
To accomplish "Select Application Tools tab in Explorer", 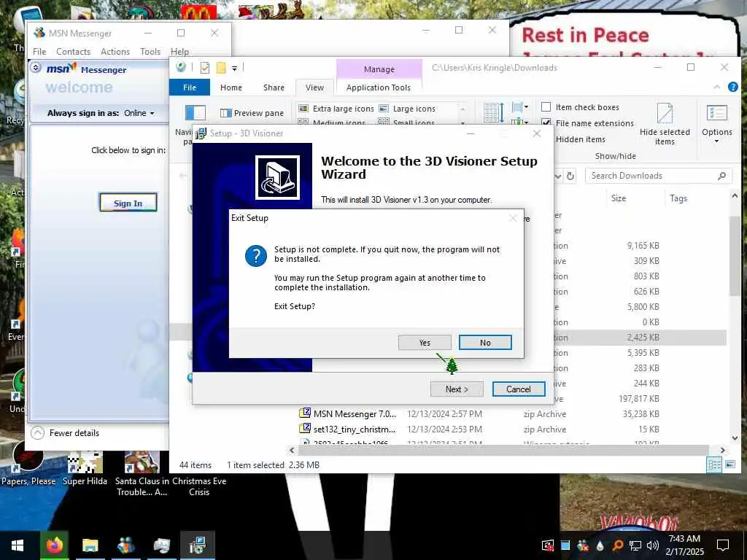I will 379,87.
